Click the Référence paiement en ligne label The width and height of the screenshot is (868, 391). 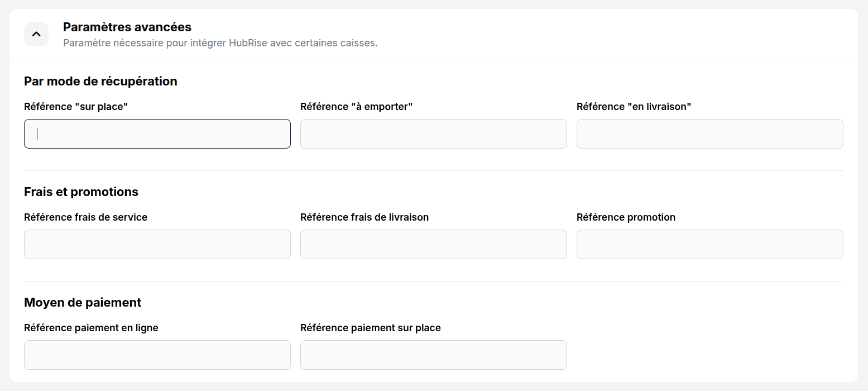tap(91, 328)
